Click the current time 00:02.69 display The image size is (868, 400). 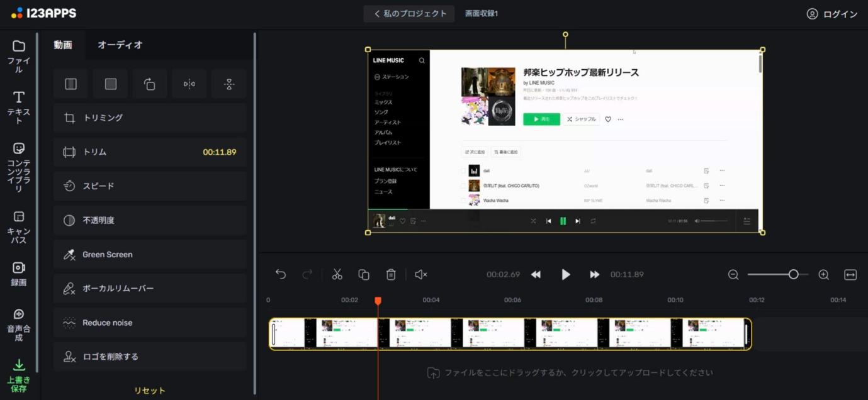504,274
